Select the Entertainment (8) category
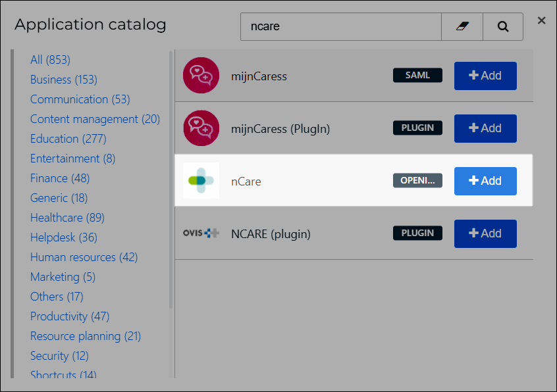 click(72, 159)
